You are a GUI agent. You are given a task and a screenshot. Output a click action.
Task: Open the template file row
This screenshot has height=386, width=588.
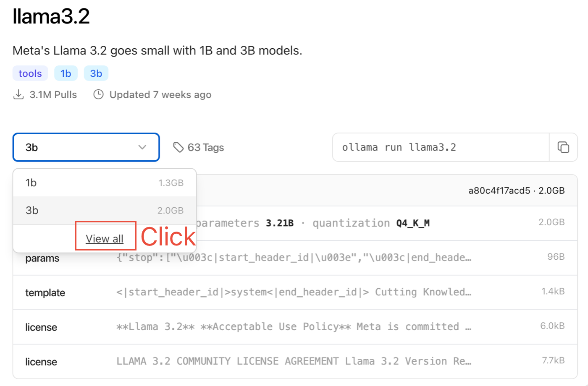[x=295, y=292]
